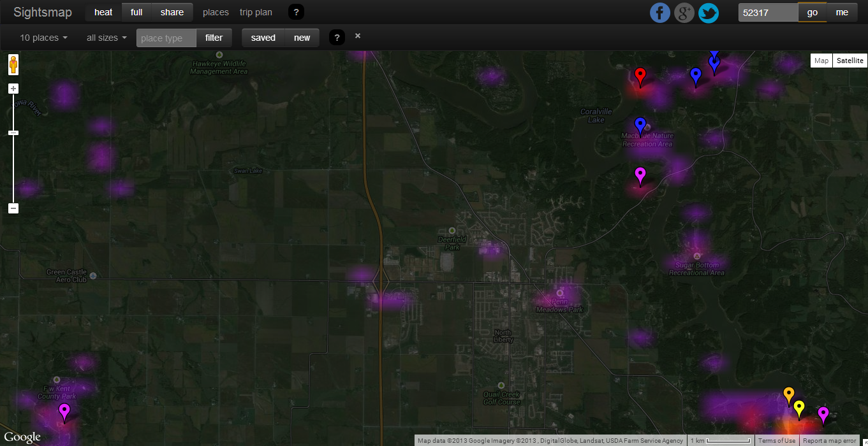Viewport: 868px width, 446px height.
Task: Expand the 10 places dropdown
Action: click(x=43, y=38)
